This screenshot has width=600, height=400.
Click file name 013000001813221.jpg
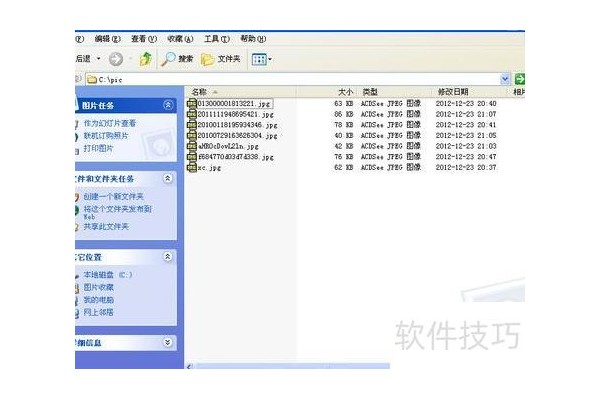[x=234, y=104]
